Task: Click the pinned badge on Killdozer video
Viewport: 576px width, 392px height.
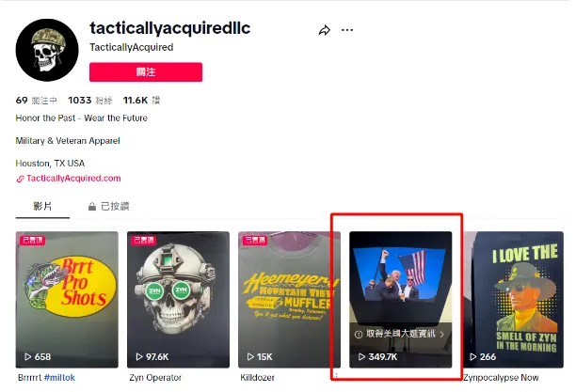Action: tap(255, 240)
